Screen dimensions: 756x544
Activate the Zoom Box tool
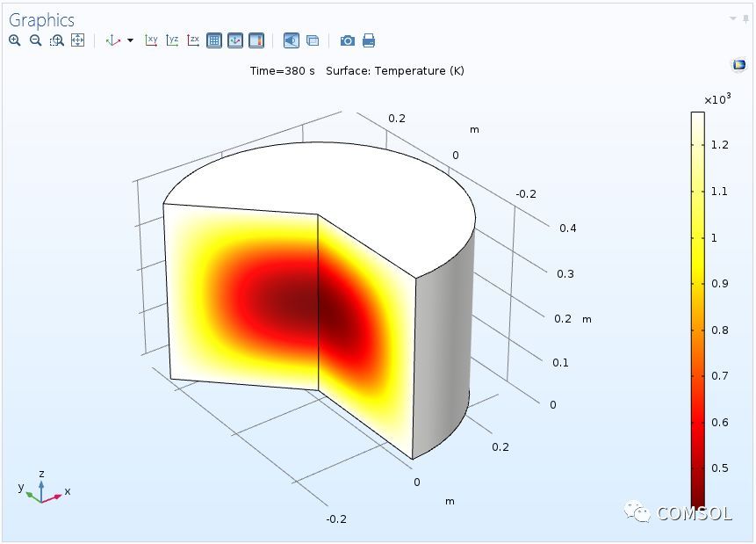(x=57, y=40)
